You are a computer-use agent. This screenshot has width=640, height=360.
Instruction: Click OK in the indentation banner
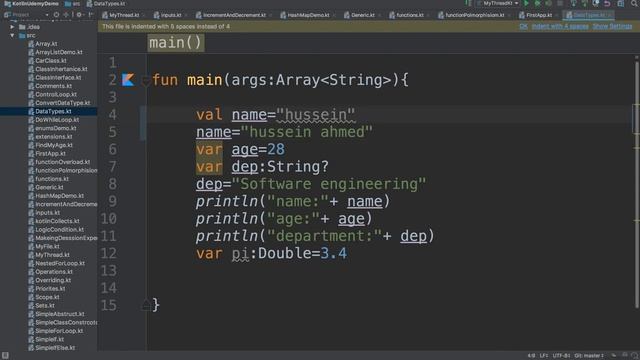(523, 27)
